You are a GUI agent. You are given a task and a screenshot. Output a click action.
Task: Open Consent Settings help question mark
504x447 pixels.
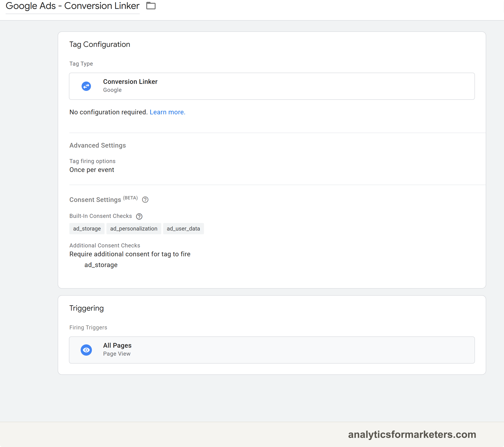pyautogui.click(x=145, y=200)
